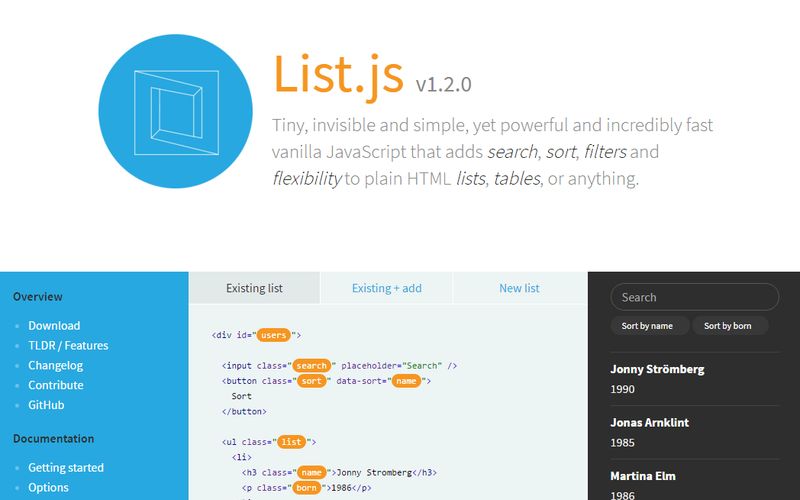Open the Changelog link
The height and width of the screenshot is (500, 800).
(56, 365)
